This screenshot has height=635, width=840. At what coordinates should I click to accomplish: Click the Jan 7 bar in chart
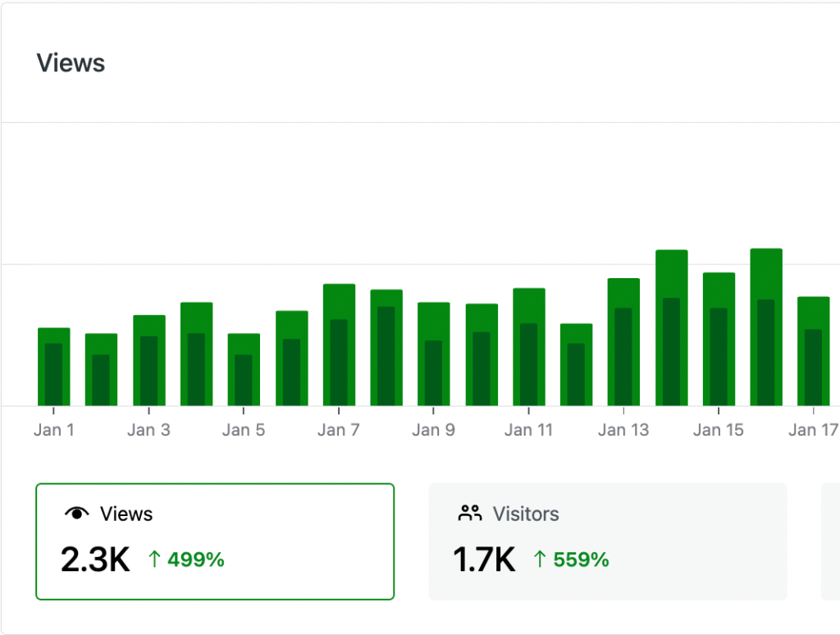coord(339,345)
